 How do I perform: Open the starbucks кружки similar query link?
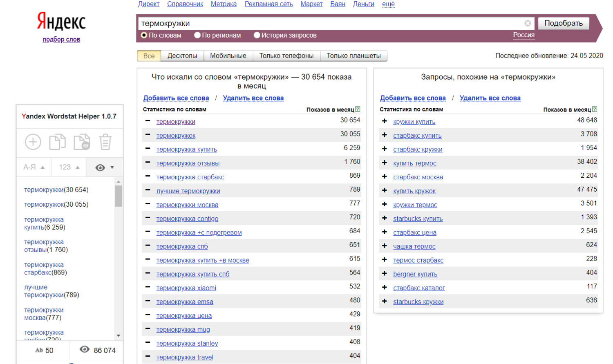point(418,302)
